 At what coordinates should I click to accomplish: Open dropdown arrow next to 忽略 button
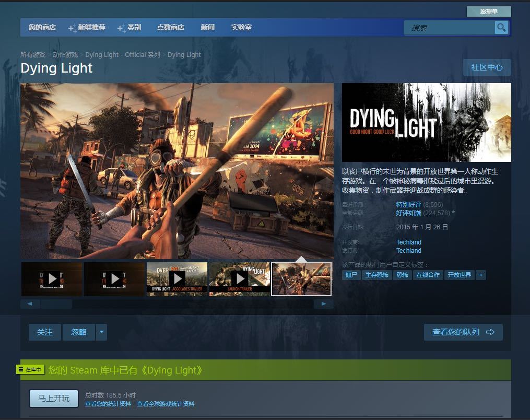pyautogui.click(x=101, y=332)
